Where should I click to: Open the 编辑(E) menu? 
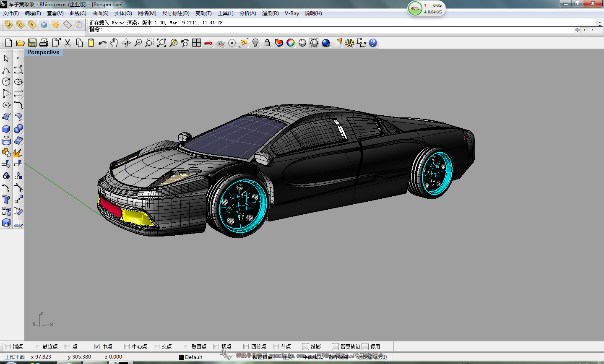(33, 13)
